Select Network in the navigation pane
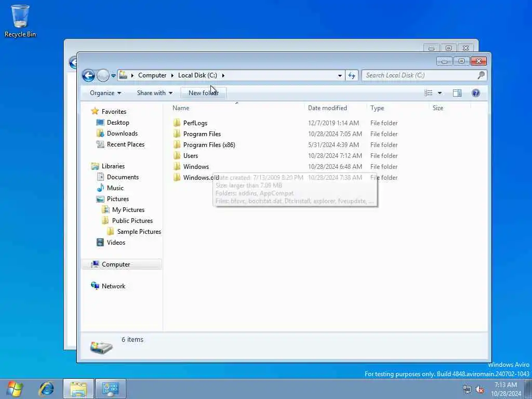 click(x=113, y=286)
